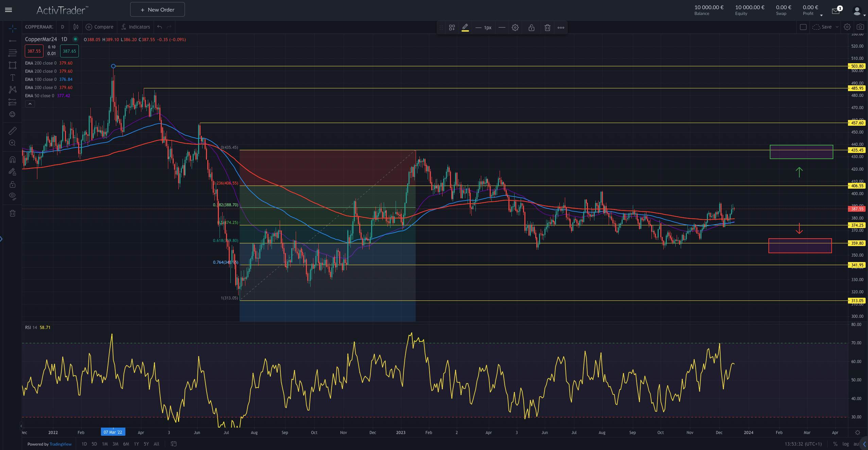Image resolution: width=868 pixels, height=450 pixels.
Task: Click the magnet snap mode icon
Action: (x=13, y=160)
